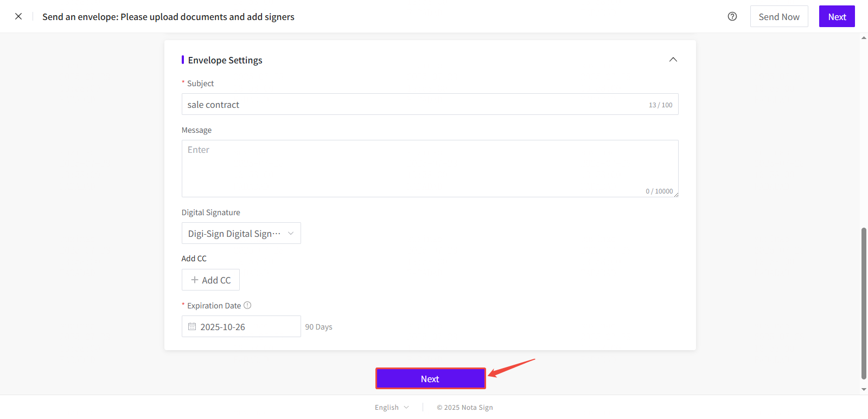Click the scrollbar down arrow

point(864,389)
